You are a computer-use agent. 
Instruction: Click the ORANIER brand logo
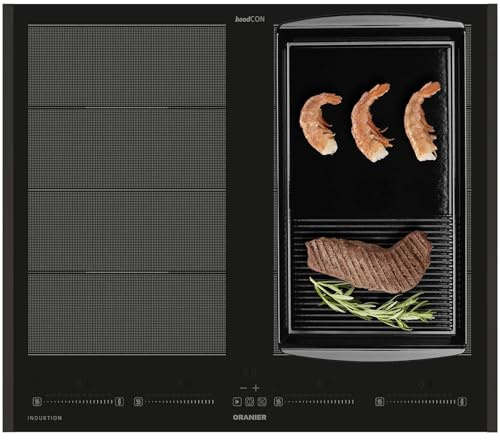click(250, 417)
